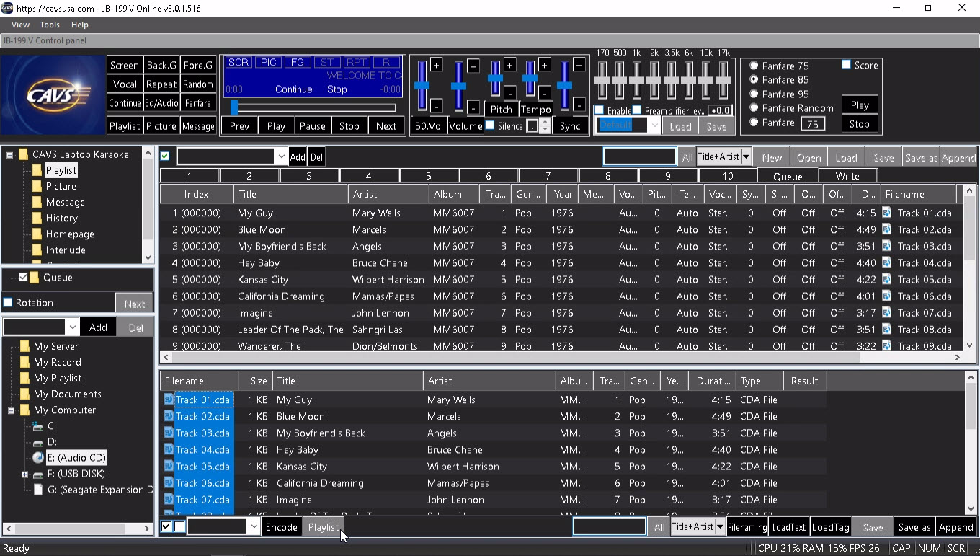Open the combo box left of playlist Add button
Viewport: 980px width, 556px height.
(281, 156)
